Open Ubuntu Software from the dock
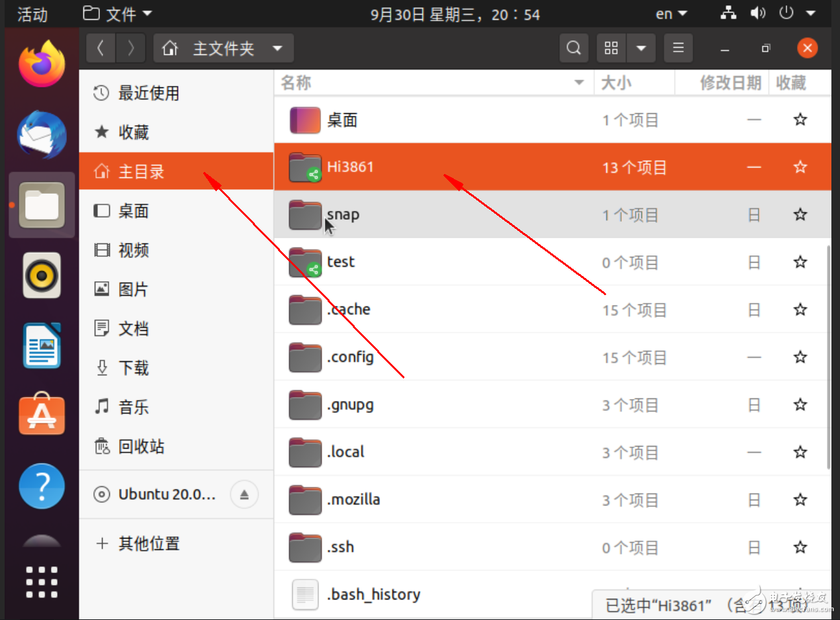Screen dimensions: 840x620 click(x=42, y=414)
